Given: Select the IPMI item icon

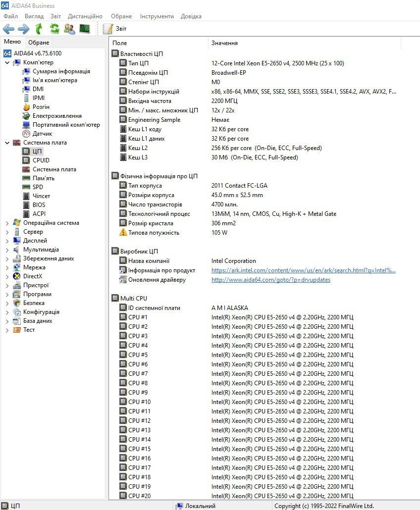Looking at the screenshot, I should (26, 98).
